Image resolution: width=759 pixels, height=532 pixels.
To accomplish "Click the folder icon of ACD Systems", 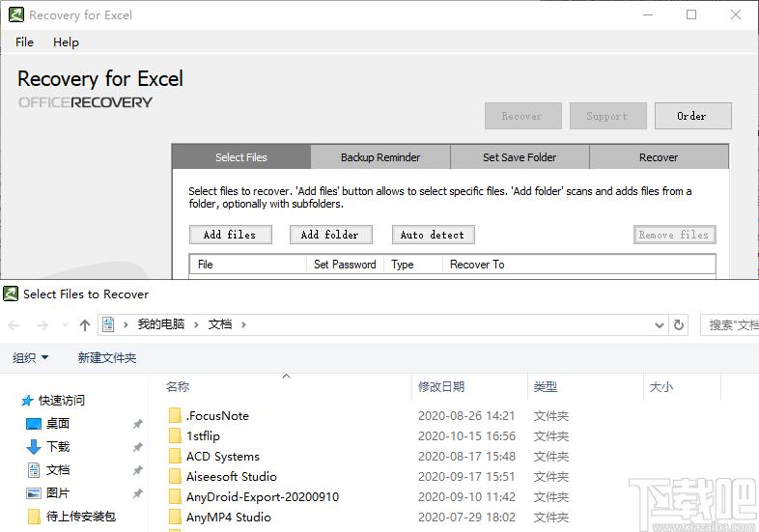I will [175, 456].
